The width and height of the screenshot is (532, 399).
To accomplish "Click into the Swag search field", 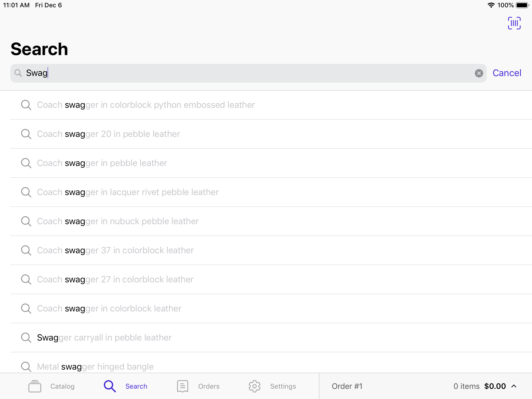I will coord(248,73).
